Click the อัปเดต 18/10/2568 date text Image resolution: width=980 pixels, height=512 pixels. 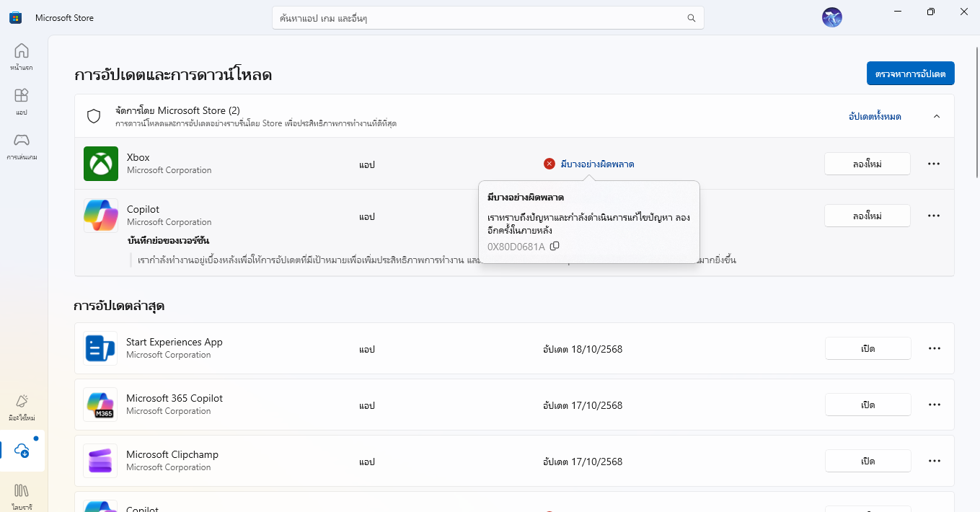[583, 349]
